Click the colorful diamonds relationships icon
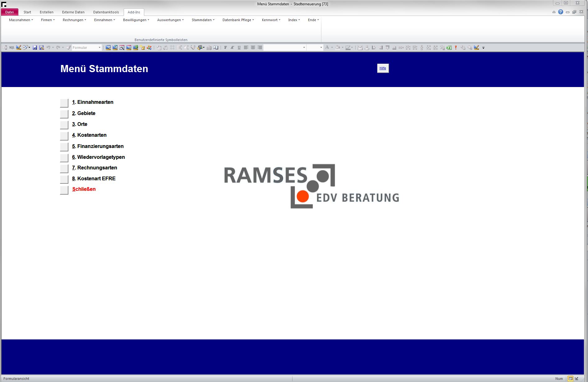 pyautogui.click(x=149, y=48)
